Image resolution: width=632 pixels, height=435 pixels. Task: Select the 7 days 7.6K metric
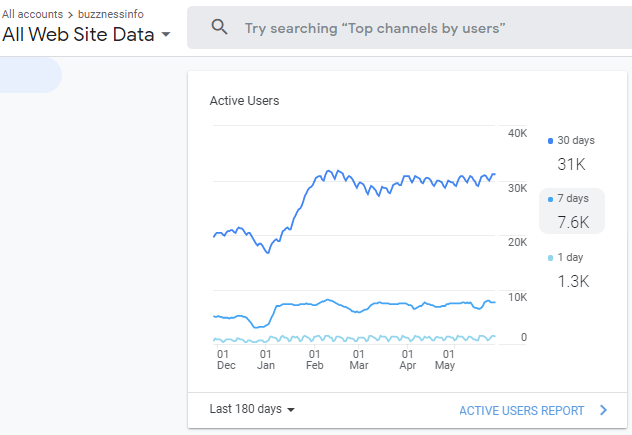pos(572,211)
